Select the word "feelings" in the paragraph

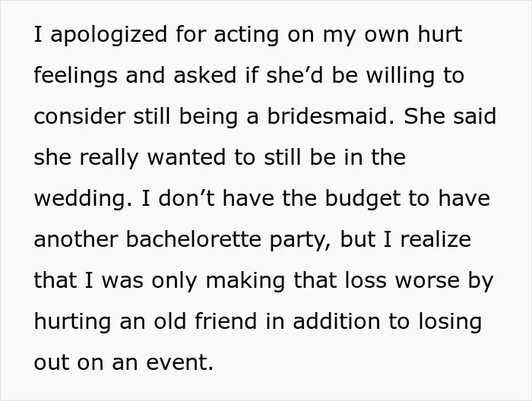click(x=75, y=76)
